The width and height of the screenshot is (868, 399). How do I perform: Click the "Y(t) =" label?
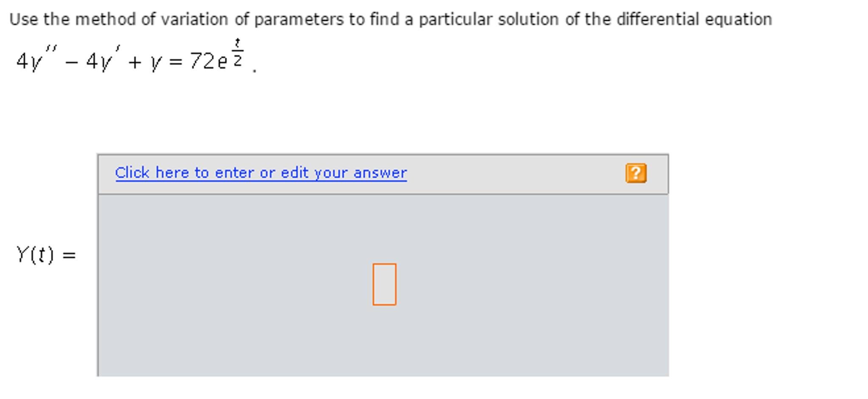click(35, 254)
